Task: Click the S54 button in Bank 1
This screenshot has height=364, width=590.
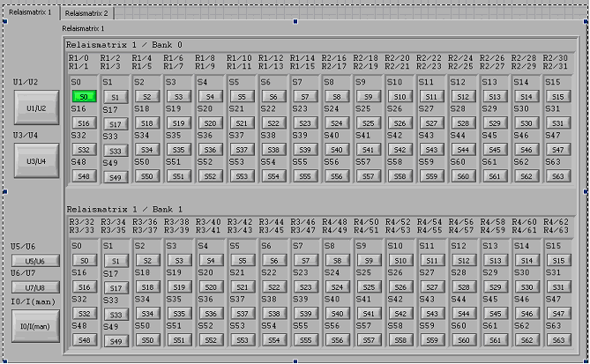Action: click(x=274, y=340)
